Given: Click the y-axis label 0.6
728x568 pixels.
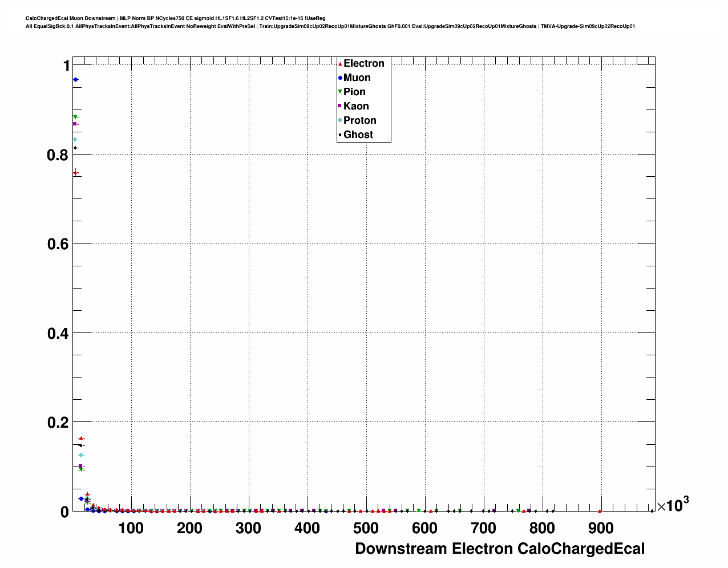Looking at the screenshot, I should (x=58, y=244).
